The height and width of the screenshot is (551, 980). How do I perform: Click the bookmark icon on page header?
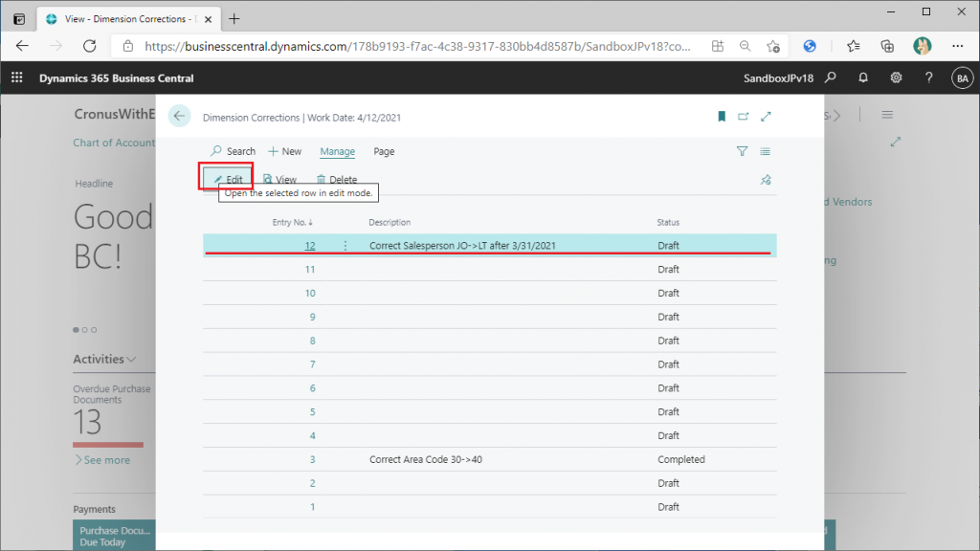pyautogui.click(x=722, y=117)
